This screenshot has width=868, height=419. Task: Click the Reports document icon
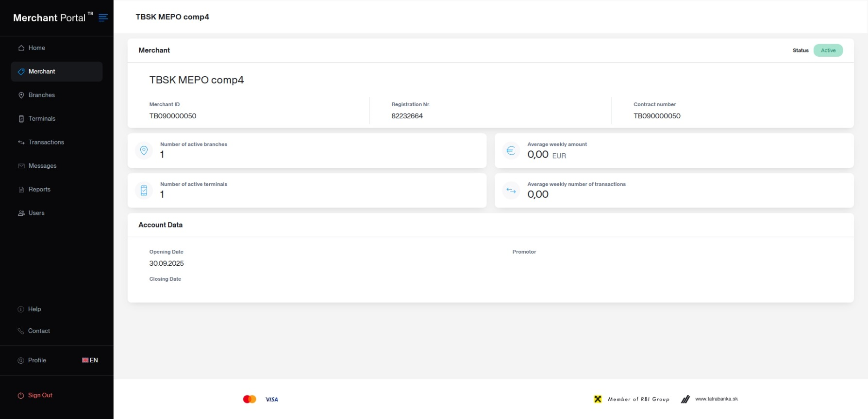pos(21,190)
